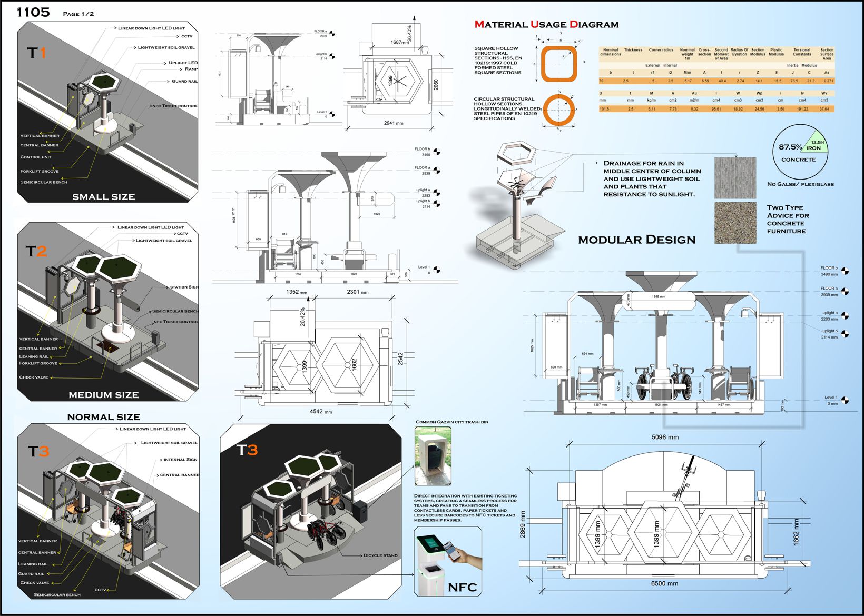Click the "Modular Design" heading
The height and width of the screenshot is (616, 864).
coord(636,240)
